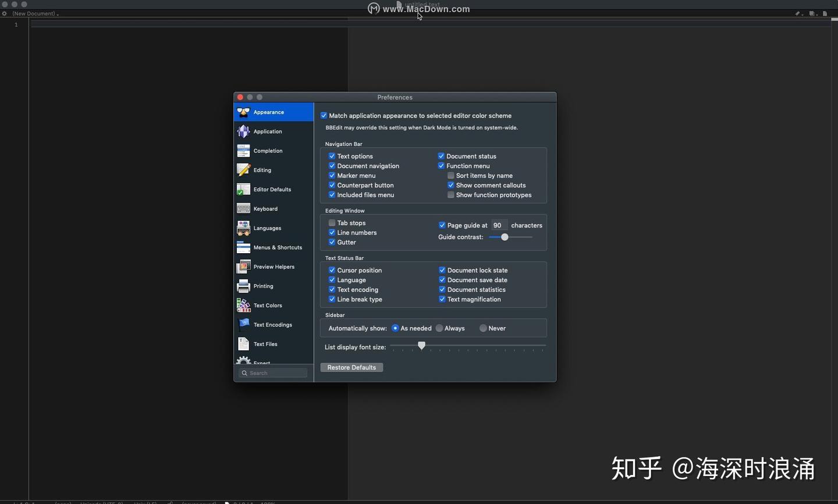Disable Show comment callouts
838x504 pixels.
[x=450, y=184]
